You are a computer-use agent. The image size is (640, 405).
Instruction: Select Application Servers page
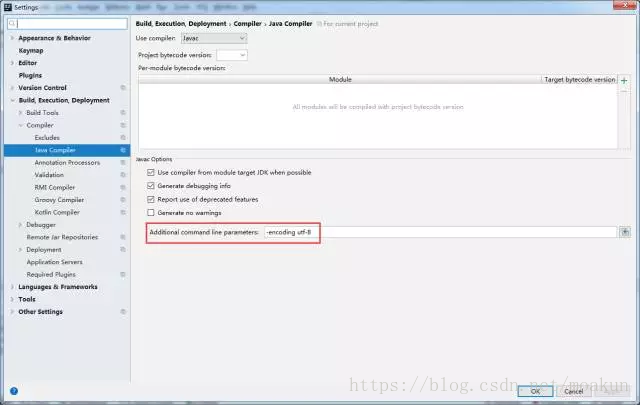pos(54,262)
